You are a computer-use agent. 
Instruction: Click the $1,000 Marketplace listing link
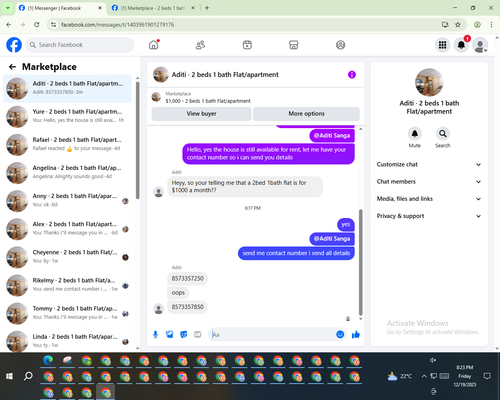pyautogui.click(x=208, y=101)
